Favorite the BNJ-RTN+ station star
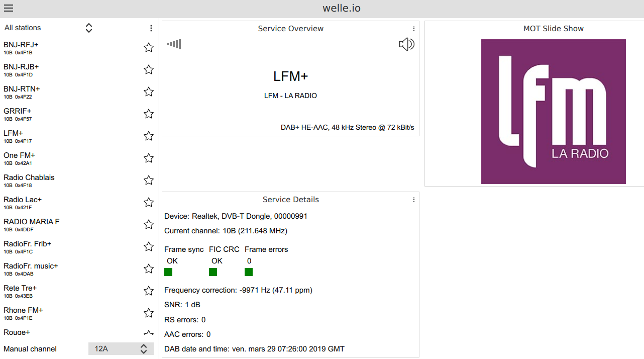 149,92
